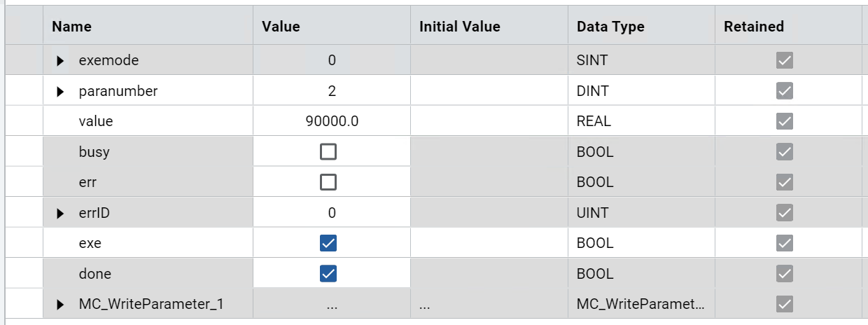Expand the errID variable row
This screenshot has height=325, width=868.
click(x=60, y=213)
